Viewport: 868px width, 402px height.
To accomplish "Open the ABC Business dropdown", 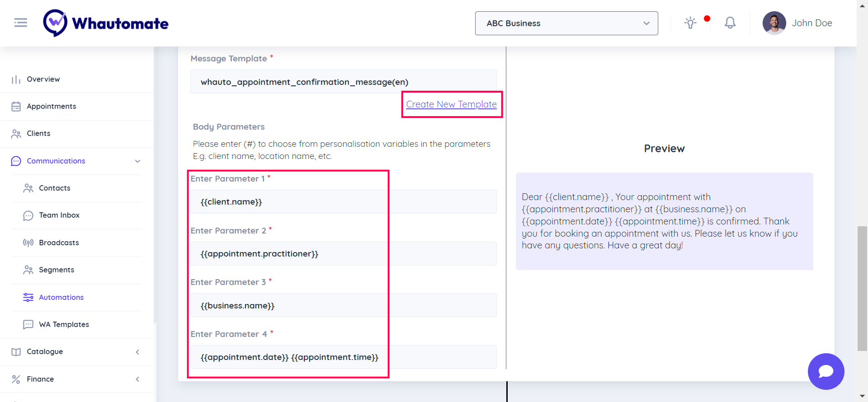I will point(566,23).
